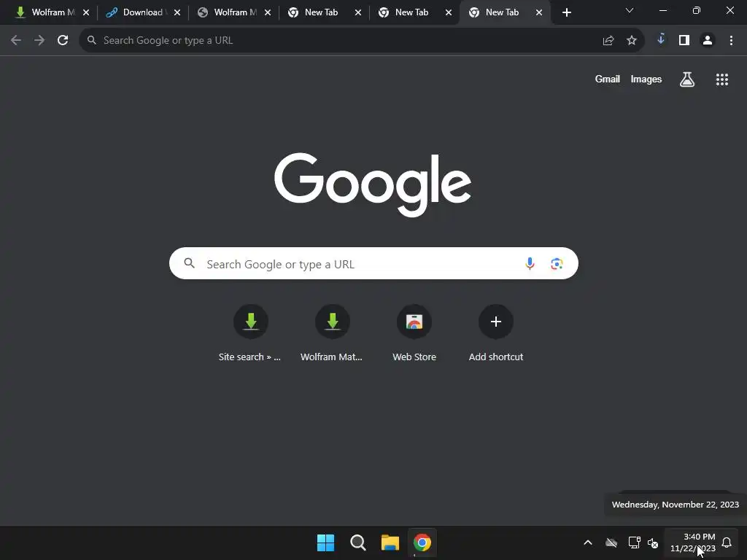Add a new shortcut tile
Viewport: 747px width, 560px height.
[496, 334]
